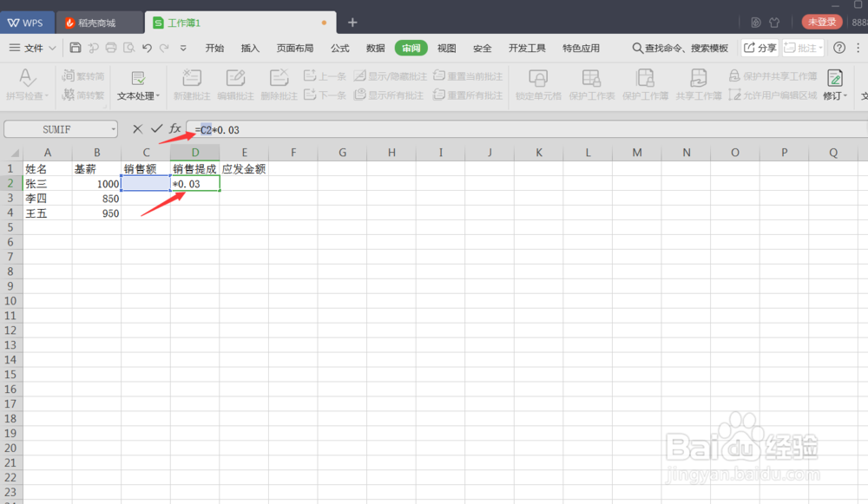Screen dimensions: 868x504
Task: Select the 工作簿1 document tab
Action: click(x=240, y=23)
